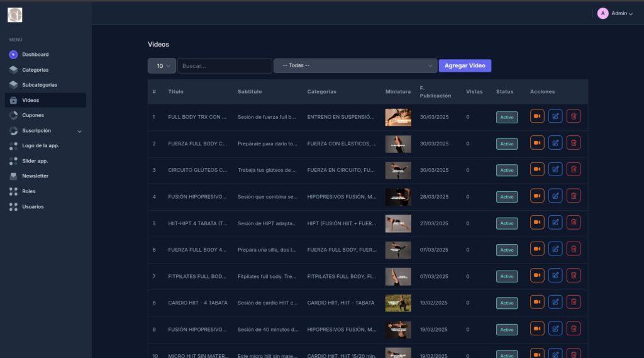Edit the CARDIO HIIT - 4 TABATA video
This screenshot has width=644, height=358.
(555, 302)
